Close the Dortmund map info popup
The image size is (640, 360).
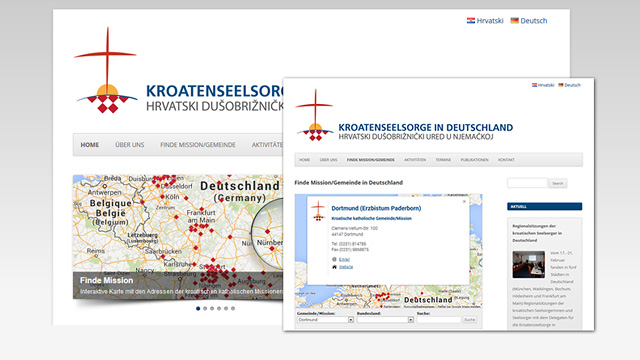tap(464, 201)
